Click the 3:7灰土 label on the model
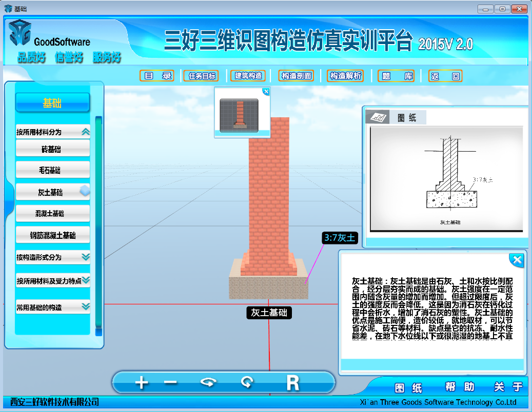The width and height of the screenshot is (532, 412). click(x=339, y=238)
